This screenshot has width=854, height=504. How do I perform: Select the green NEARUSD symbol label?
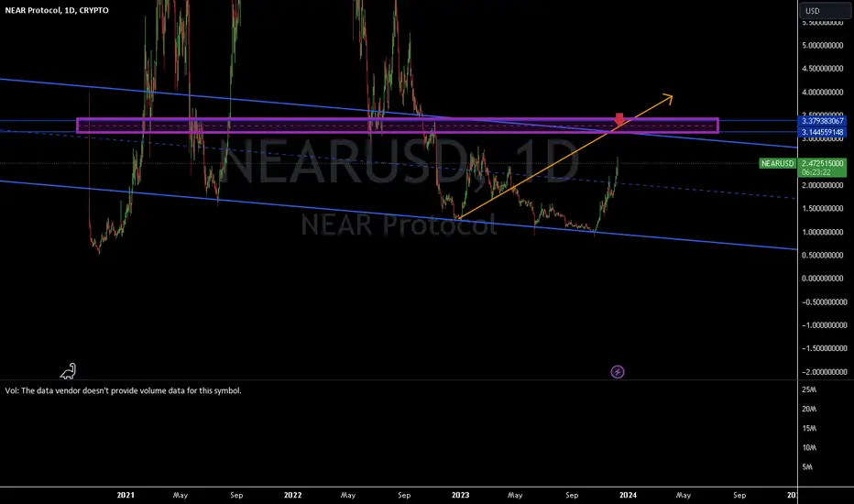click(x=777, y=163)
